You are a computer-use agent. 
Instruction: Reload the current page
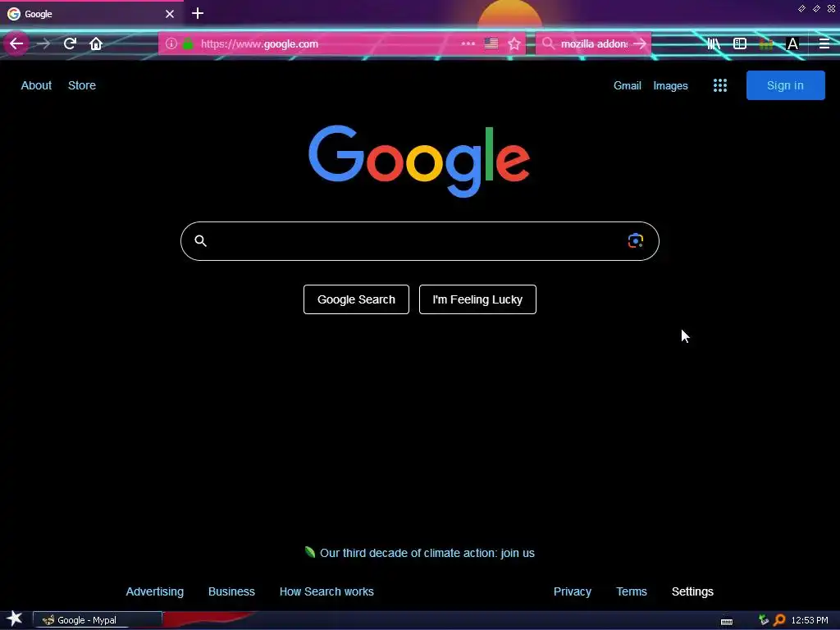pyautogui.click(x=70, y=43)
